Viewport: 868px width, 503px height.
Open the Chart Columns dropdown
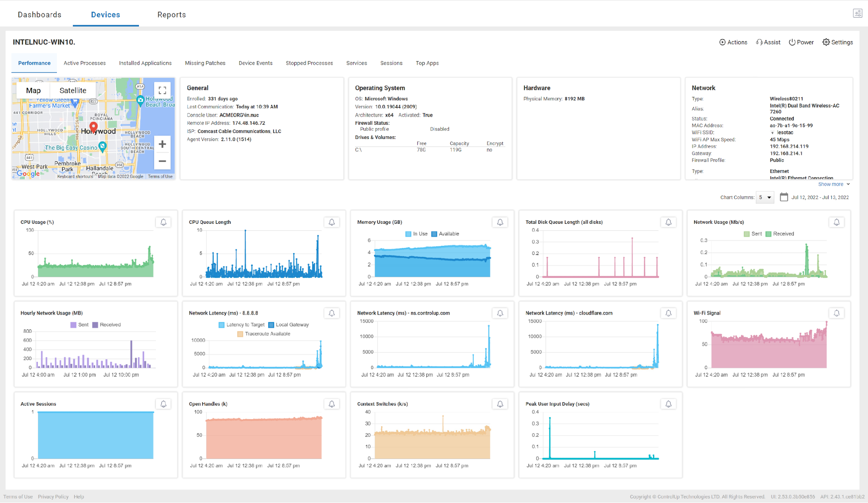[x=765, y=197]
